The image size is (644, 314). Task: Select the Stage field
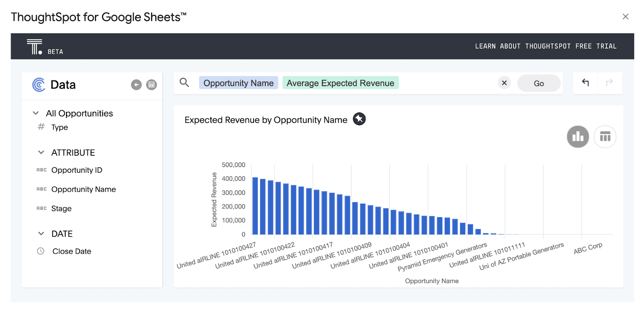click(62, 209)
